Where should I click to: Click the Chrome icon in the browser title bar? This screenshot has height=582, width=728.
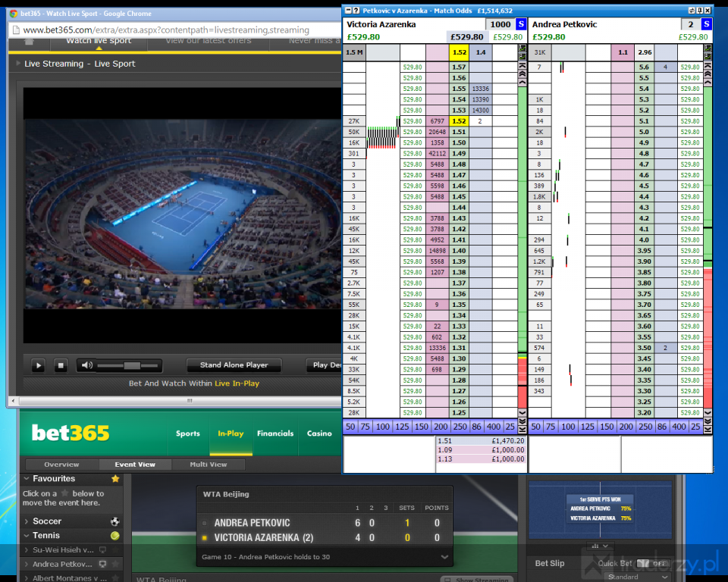tap(14, 14)
